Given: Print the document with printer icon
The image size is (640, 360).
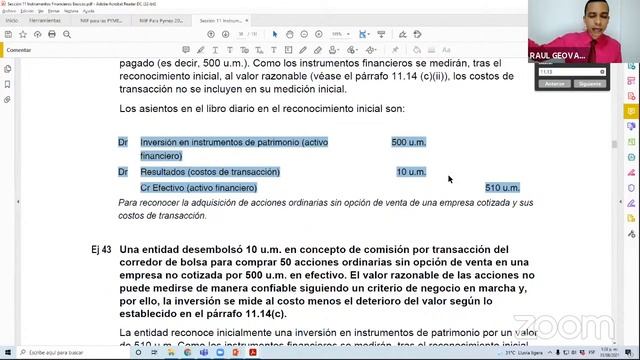Looking at the screenshot, I should click(52, 34).
